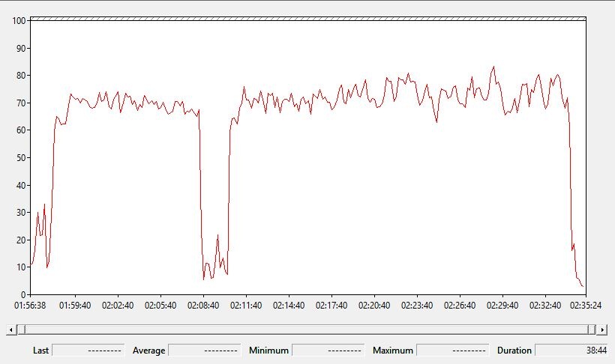Click the Average label text
Screen dimensions: 615x364
148,351
